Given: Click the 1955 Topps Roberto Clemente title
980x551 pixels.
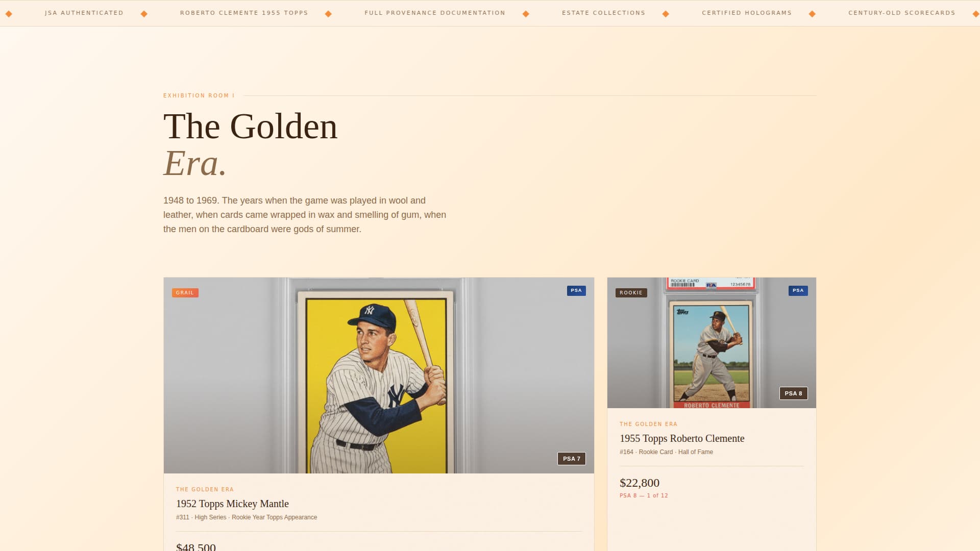Looking at the screenshot, I should click(x=682, y=438).
